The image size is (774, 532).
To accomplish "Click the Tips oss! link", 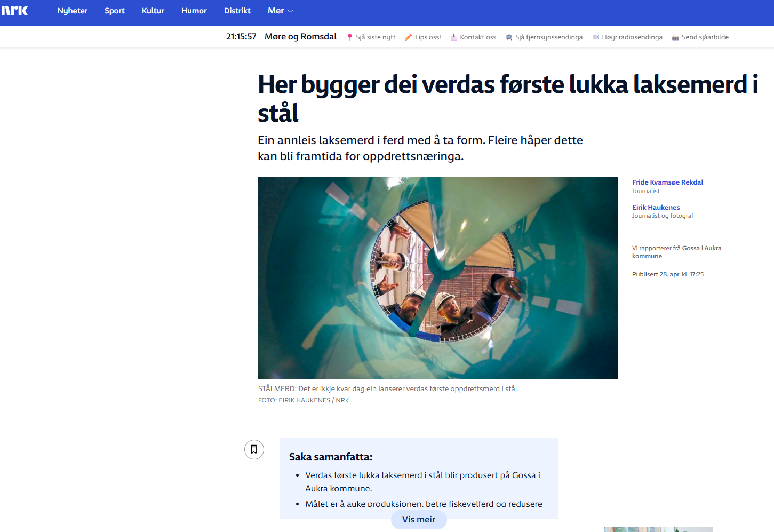I will coord(428,37).
